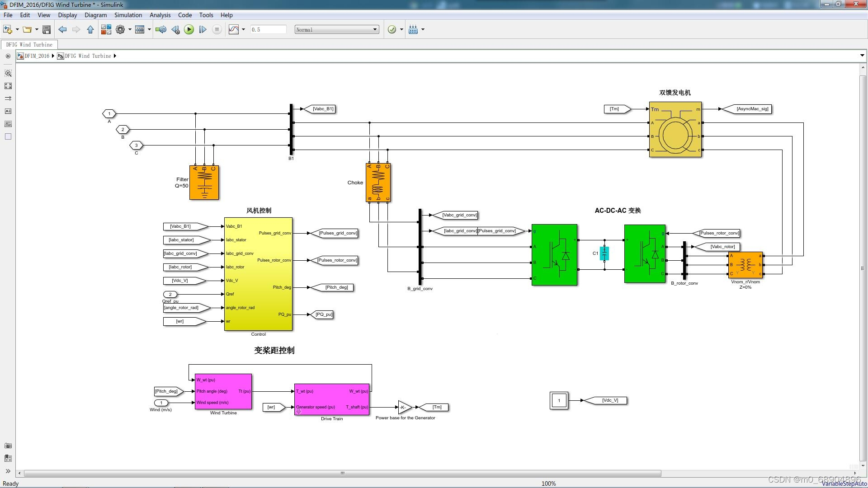Click the Step Forward button
This screenshot has height=488, width=868.
click(203, 29)
